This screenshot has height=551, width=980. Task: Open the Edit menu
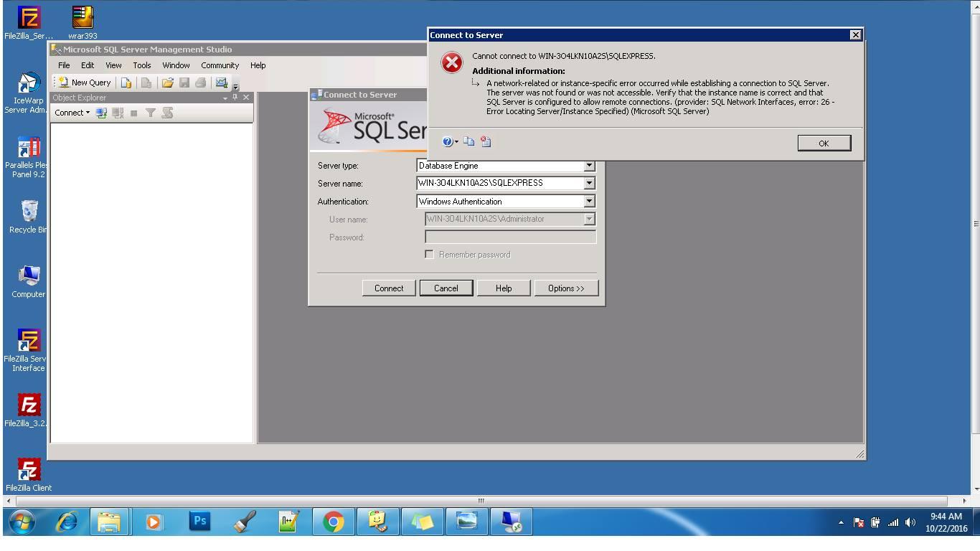[88, 65]
